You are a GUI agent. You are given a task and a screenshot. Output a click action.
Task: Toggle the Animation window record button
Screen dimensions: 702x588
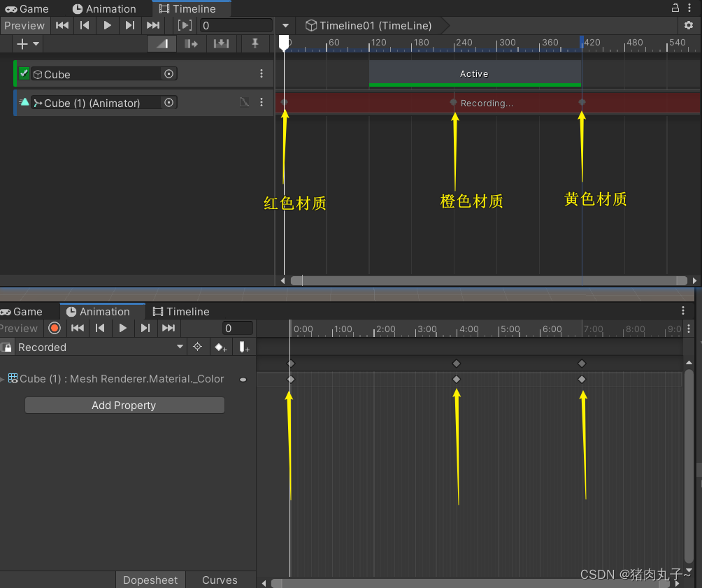55,328
